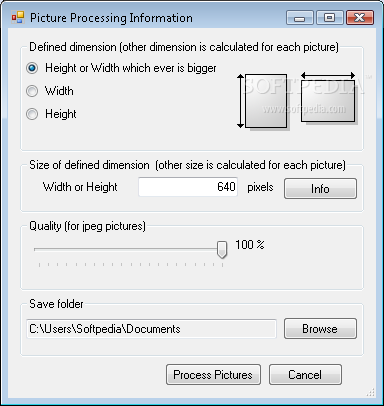The height and width of the screenshot is (406, 384).
Task: Click the slider tick marks row
Action: pos(131,265)
